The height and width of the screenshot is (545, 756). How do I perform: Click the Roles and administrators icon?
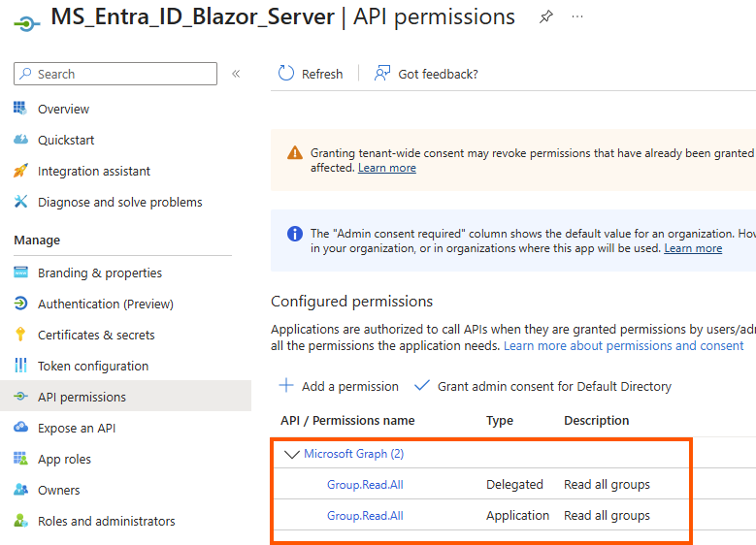click(x=20, y=521)
